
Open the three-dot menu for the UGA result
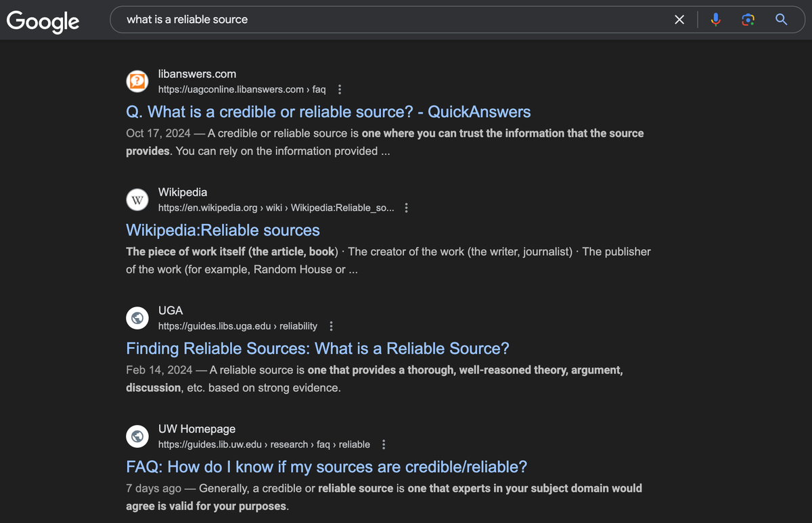tap(331, 325)
